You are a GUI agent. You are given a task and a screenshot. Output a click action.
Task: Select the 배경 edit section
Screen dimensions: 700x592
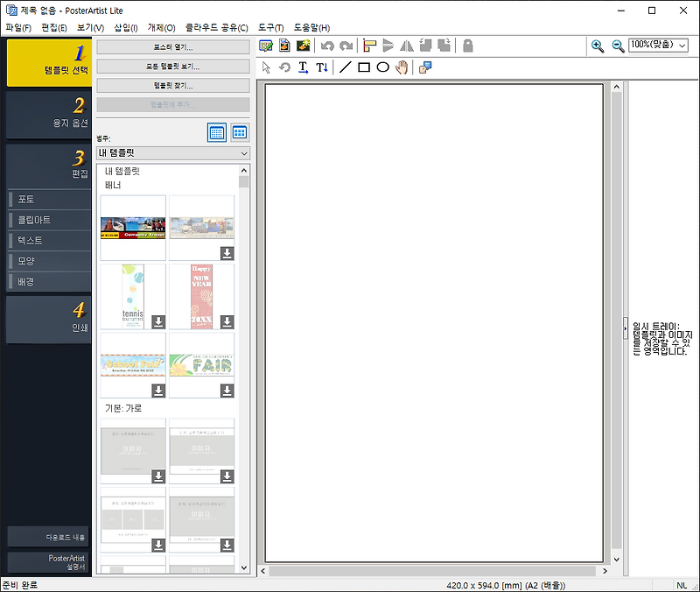click(49, 281)
